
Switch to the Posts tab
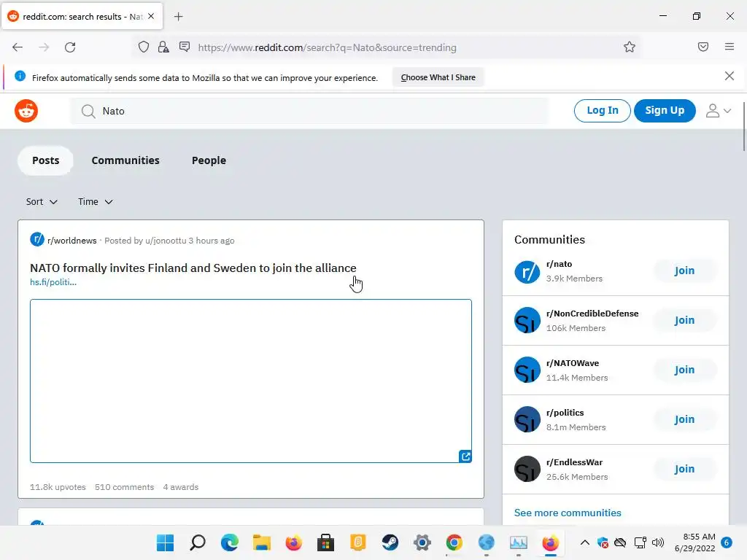click(46, 160)
